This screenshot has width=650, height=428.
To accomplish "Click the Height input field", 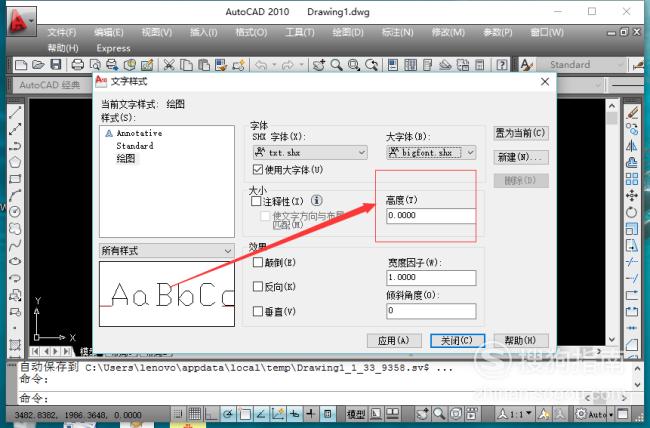I will click(431, 216).
